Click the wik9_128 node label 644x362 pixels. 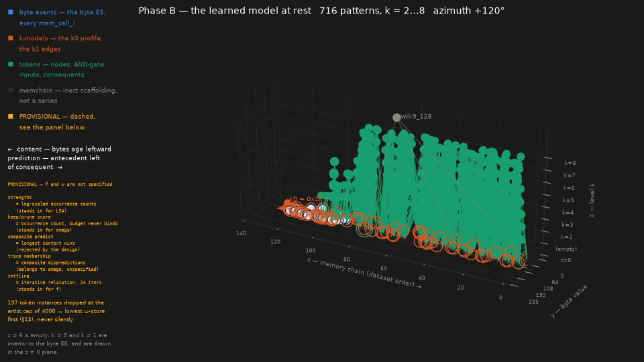point(417,116)
